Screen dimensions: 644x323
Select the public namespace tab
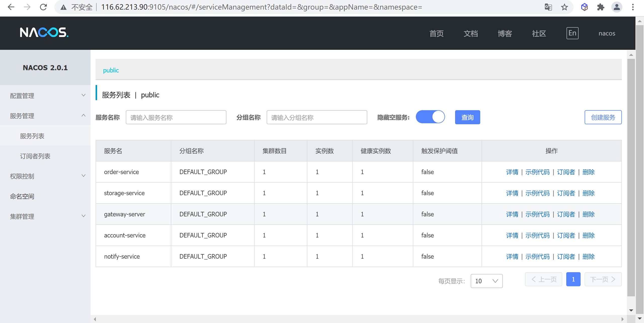(111, 70)
